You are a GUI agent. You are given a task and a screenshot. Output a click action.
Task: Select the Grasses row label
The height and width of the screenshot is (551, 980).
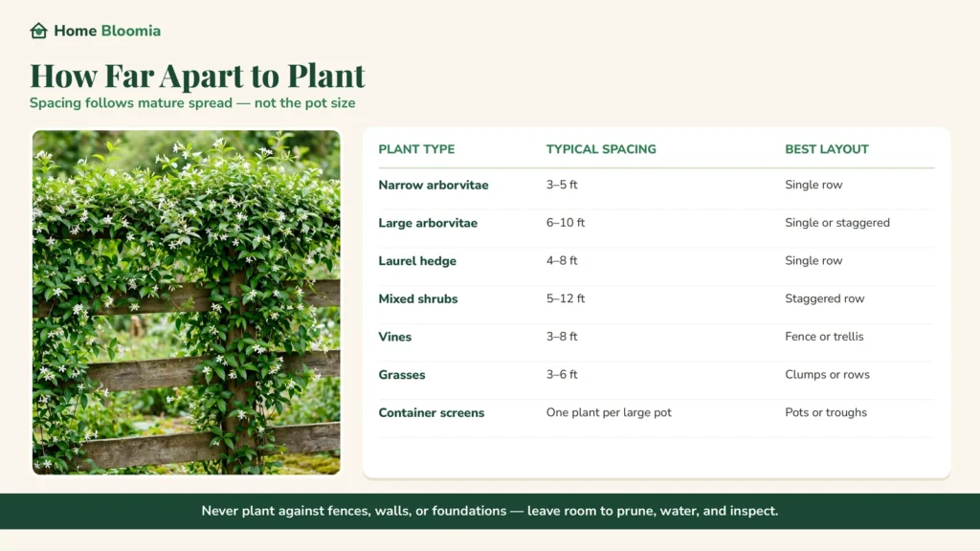coord(401,375)
